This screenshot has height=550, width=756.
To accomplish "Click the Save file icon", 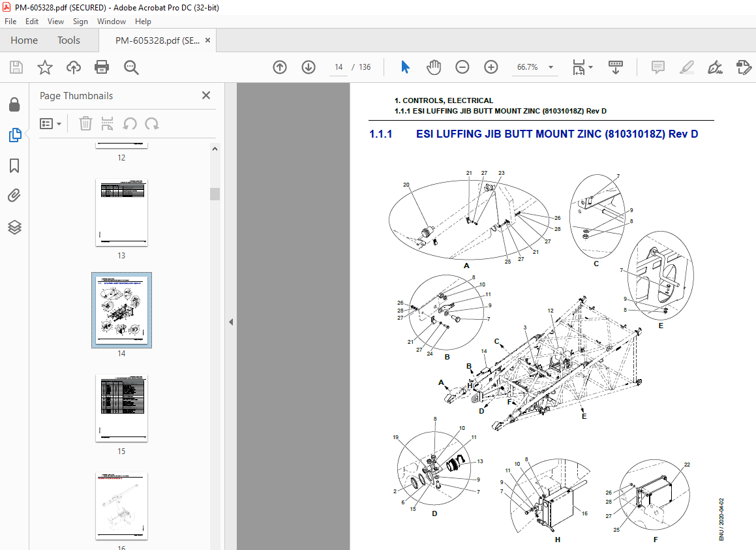I will pos(16,67).
